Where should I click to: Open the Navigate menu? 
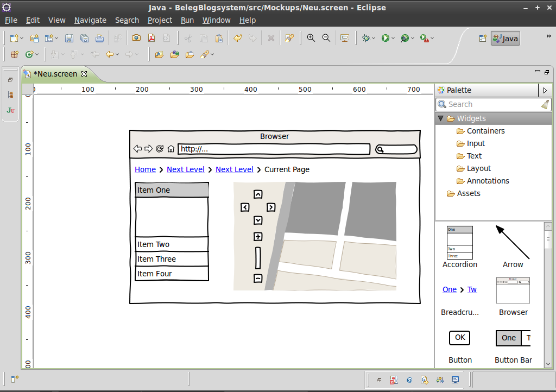click(90, 20)
